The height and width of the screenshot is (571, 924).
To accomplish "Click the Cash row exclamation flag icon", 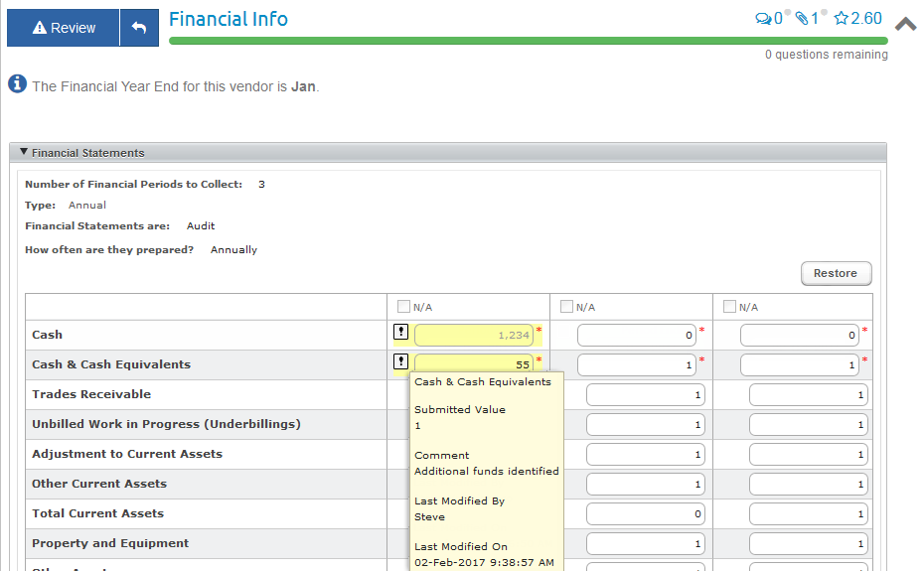I will (400, 332).
